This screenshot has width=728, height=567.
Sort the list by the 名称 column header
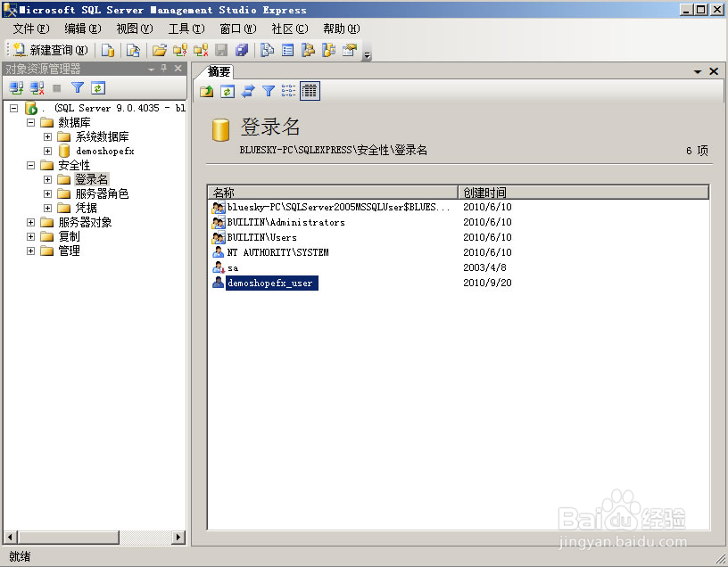(333, 192)
